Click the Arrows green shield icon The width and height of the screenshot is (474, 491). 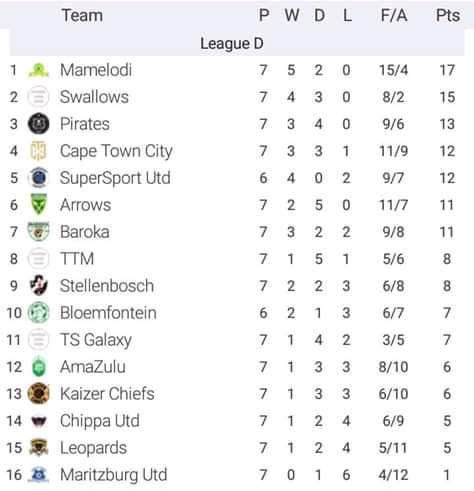point(39,205)
